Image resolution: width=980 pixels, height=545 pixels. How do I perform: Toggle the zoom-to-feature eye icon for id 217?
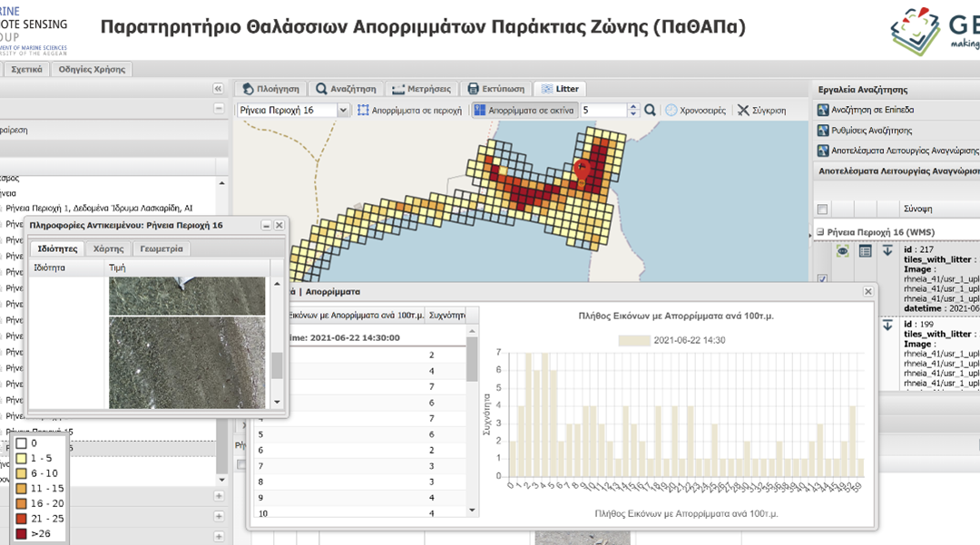tap(843, 251)
